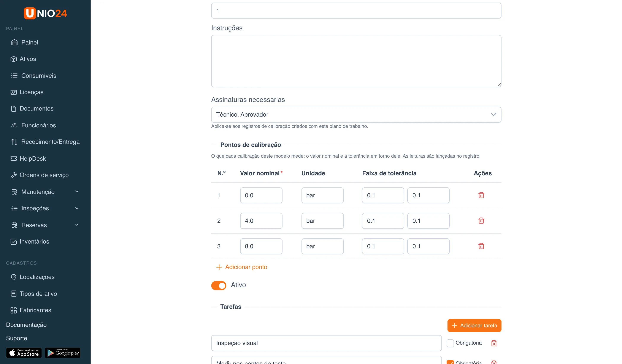Delete calibration point 2 with trash icon
This screenshot has height=364, width=622.
[x=481, y=221]
